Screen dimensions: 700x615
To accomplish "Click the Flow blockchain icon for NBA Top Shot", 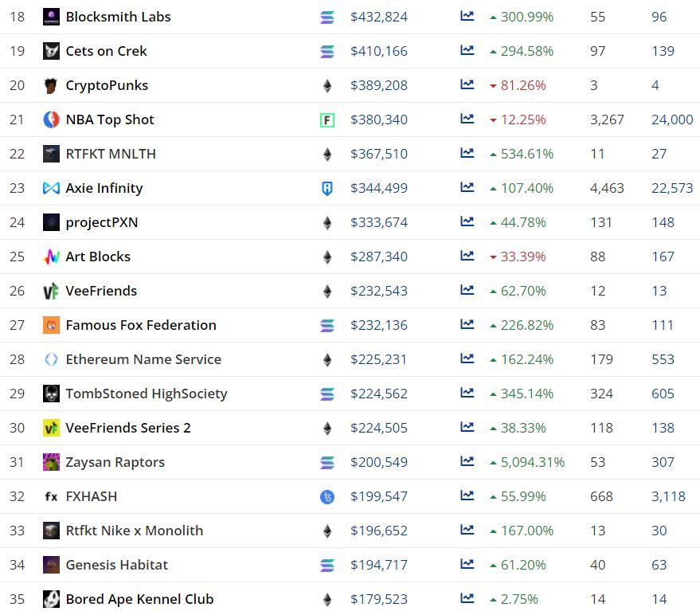I will tap(327, 120).
